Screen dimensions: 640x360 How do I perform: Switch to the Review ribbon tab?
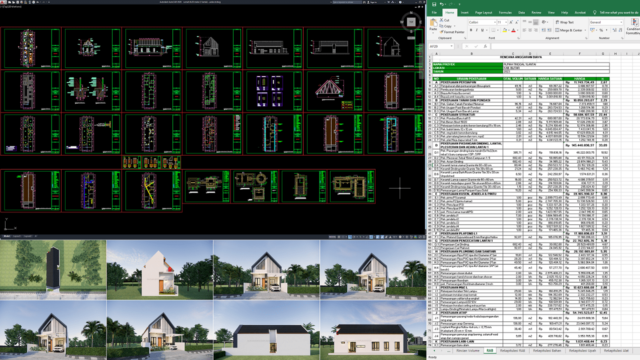536,13
